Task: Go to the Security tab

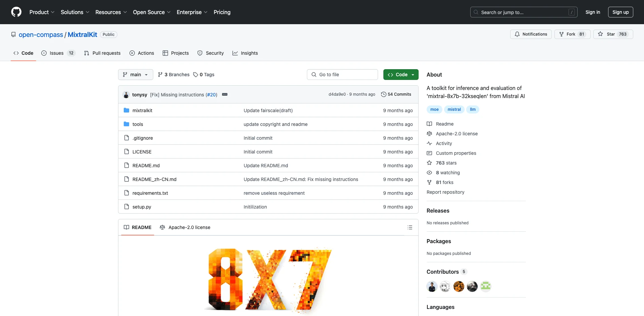Action: [211, 53]
